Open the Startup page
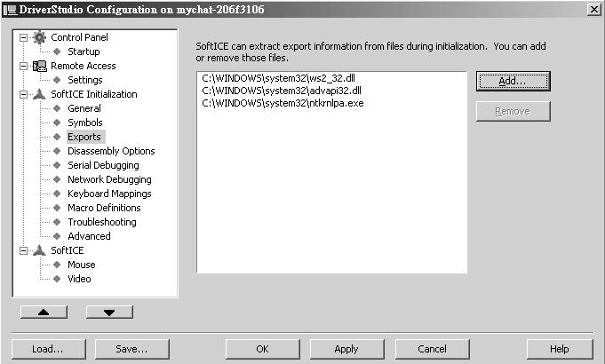Image resolution: width=605 pixels, height=364 pixels. click(84, 51)
